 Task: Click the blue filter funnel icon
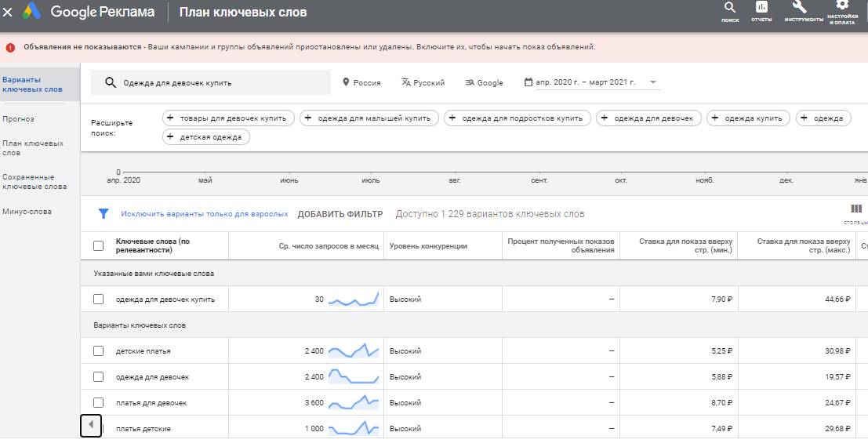point(103,213)
